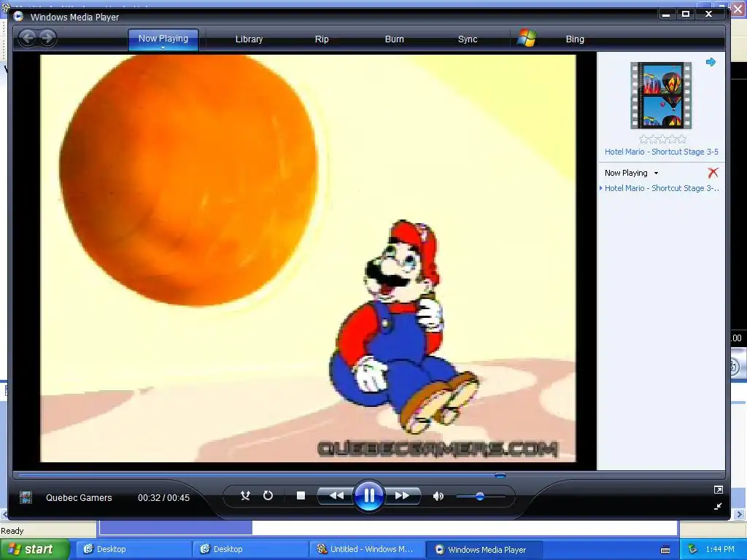
Task: Click Windows Media Player taskbar button
Action: coord(484,549)
